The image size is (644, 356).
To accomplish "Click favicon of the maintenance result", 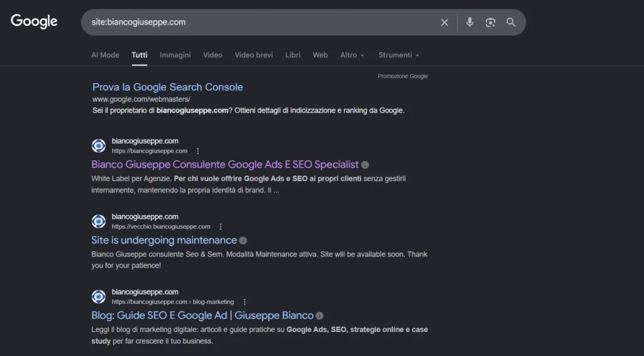I will pos(99,221).
